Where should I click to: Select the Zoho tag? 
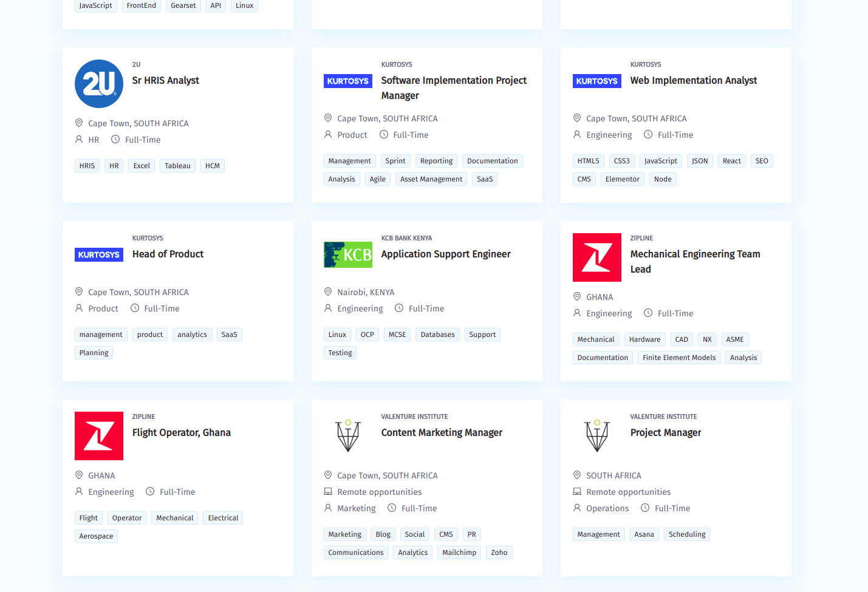tap(499, 553)
